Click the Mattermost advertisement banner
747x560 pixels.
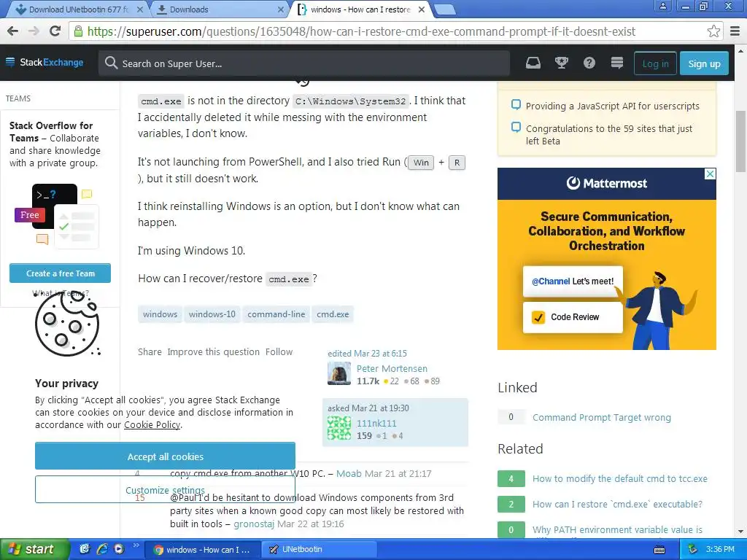(x=606, y=259)
